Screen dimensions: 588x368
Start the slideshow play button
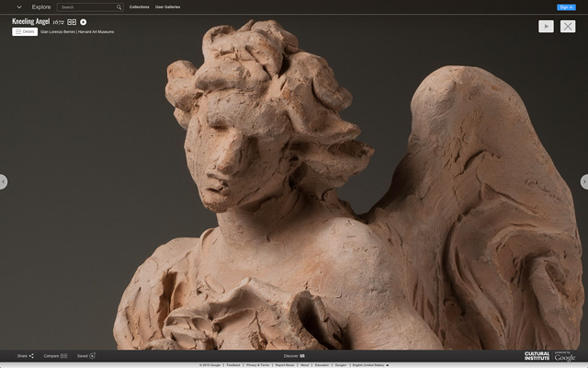[546, 27]
